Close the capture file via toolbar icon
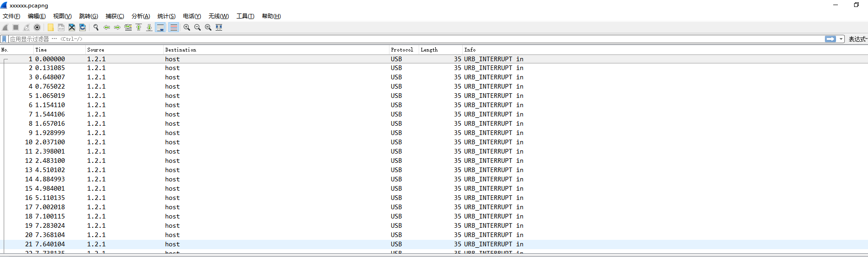The height and width of the screenshot is (257, 868). tap(72, 27)
